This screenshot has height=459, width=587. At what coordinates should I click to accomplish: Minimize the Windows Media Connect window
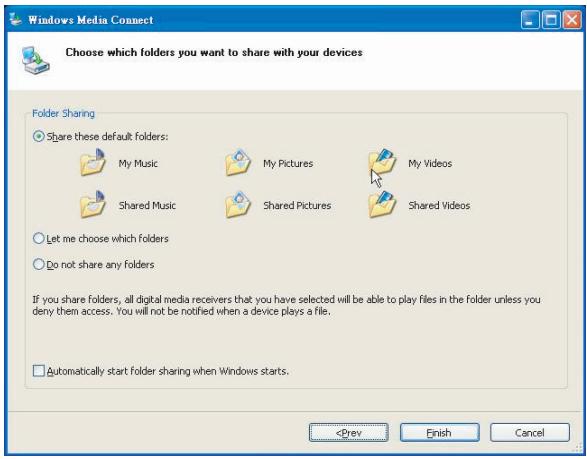[530, 19]
